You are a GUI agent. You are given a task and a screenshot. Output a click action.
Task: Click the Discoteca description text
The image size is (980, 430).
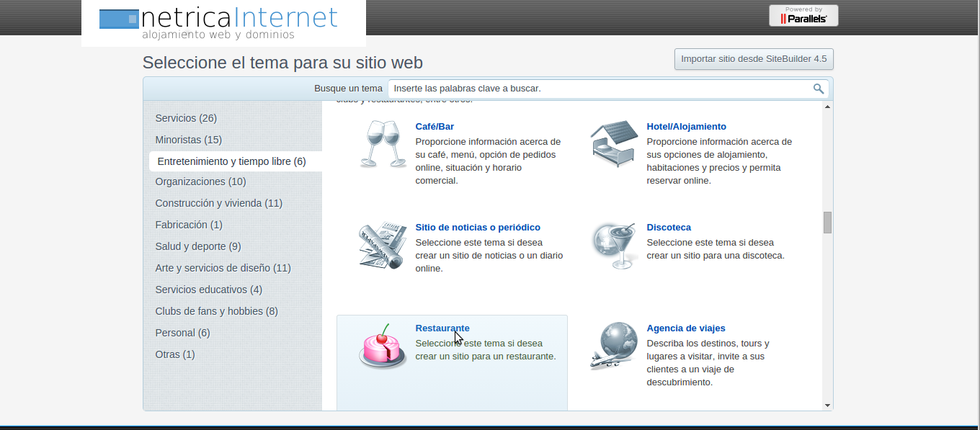tap(716, 249)
